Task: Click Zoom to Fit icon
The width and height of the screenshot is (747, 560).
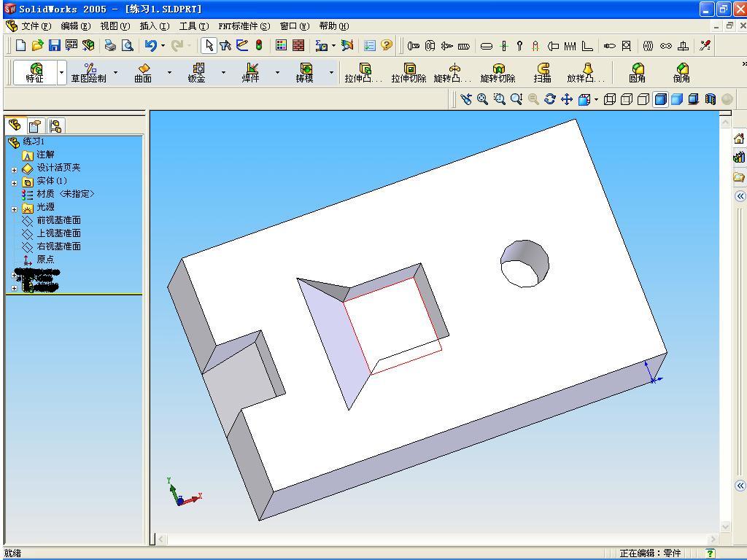Action: pyautogui.click(x=483, y=99)
